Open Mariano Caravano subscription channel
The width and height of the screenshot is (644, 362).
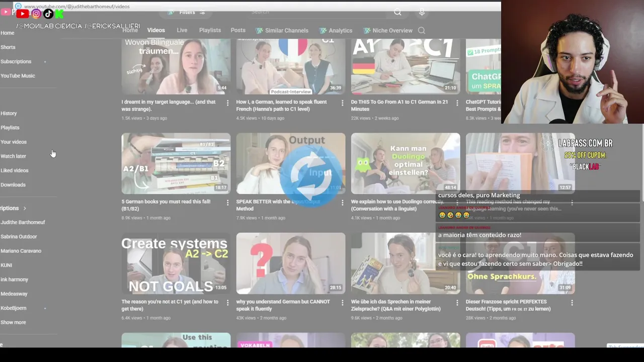click(x=21, y=251)
